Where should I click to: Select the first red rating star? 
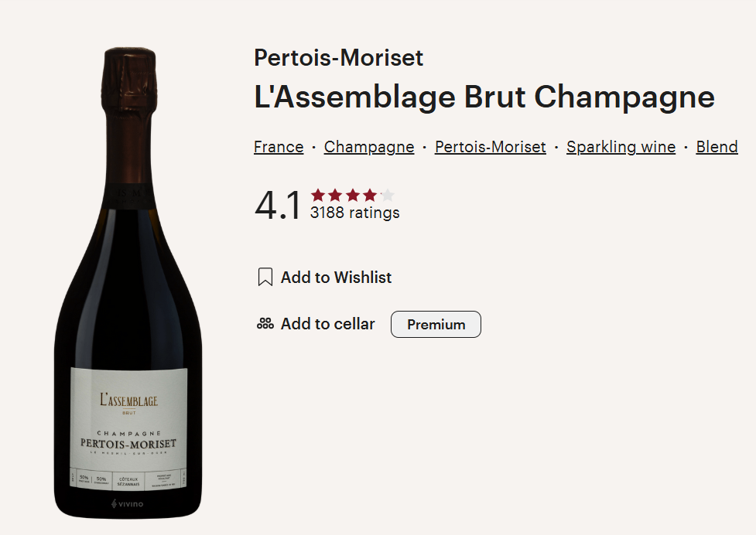pyautogui.click(x=318, y=195)
